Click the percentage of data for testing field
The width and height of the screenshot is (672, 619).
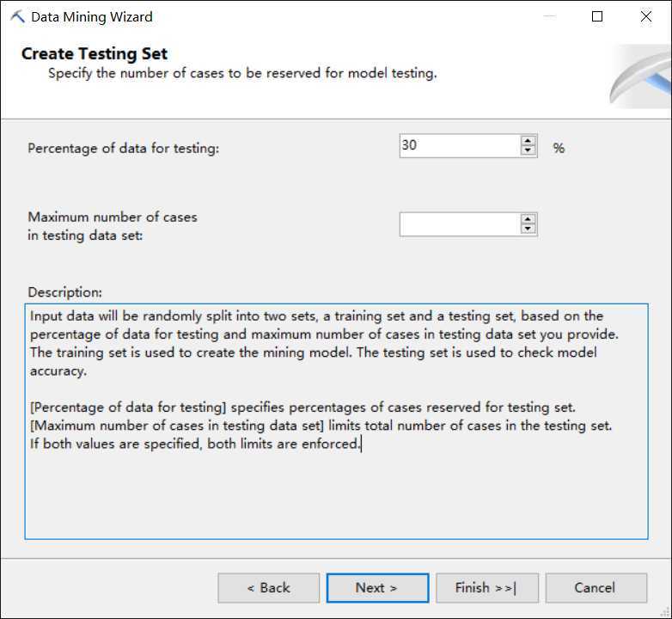[x=460, y=146]
